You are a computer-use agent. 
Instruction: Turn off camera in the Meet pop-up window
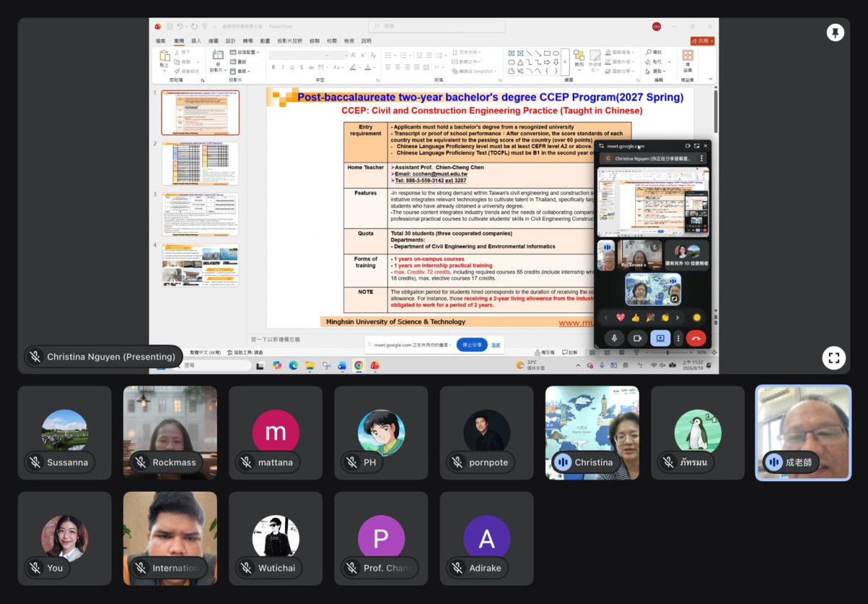637,338
